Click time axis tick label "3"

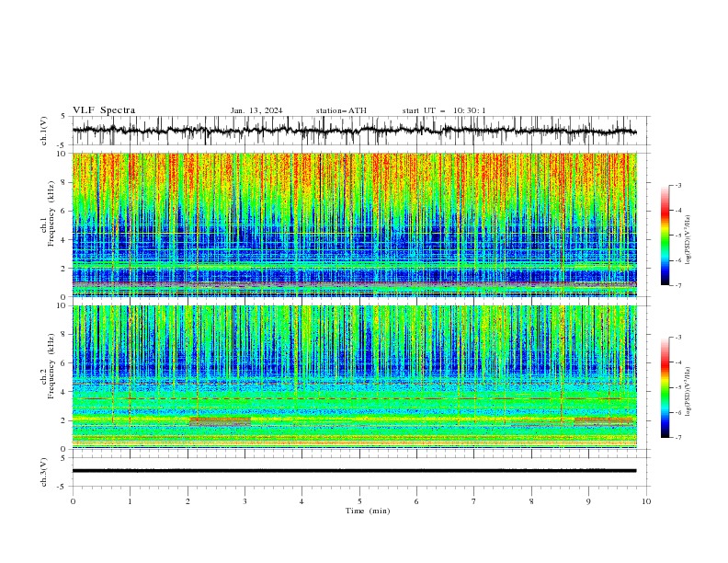[245, 501]
